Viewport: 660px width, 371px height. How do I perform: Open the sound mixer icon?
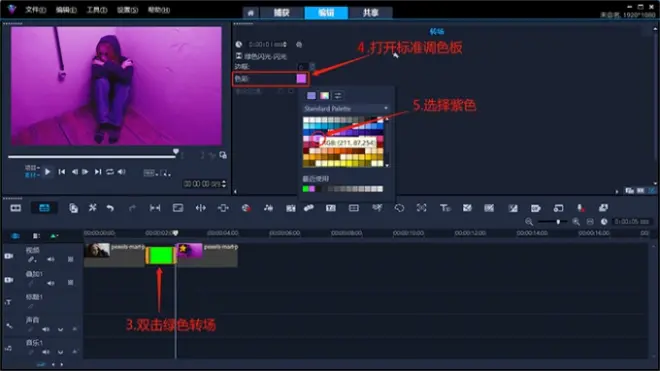coord(268,208)
